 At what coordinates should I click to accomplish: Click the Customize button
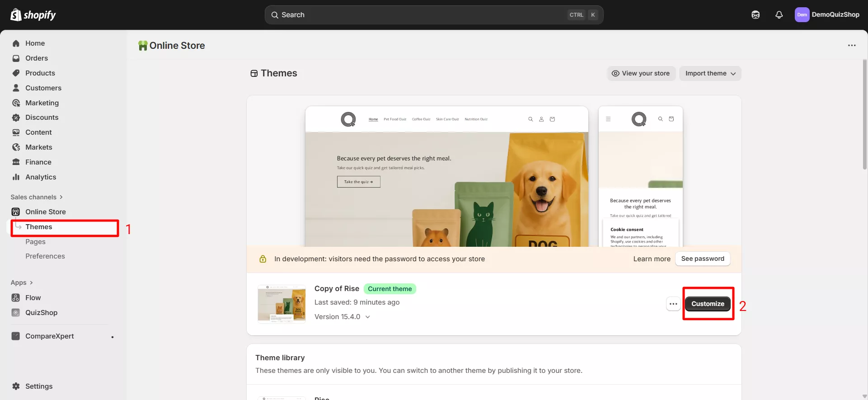pyautogui.click(x=708, y=304)
